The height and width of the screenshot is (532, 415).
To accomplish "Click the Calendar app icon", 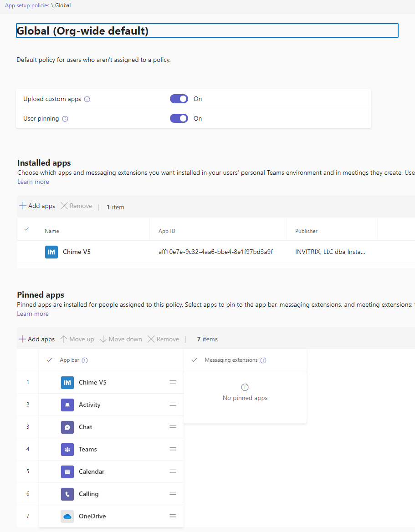I will (x=67, y=471).
